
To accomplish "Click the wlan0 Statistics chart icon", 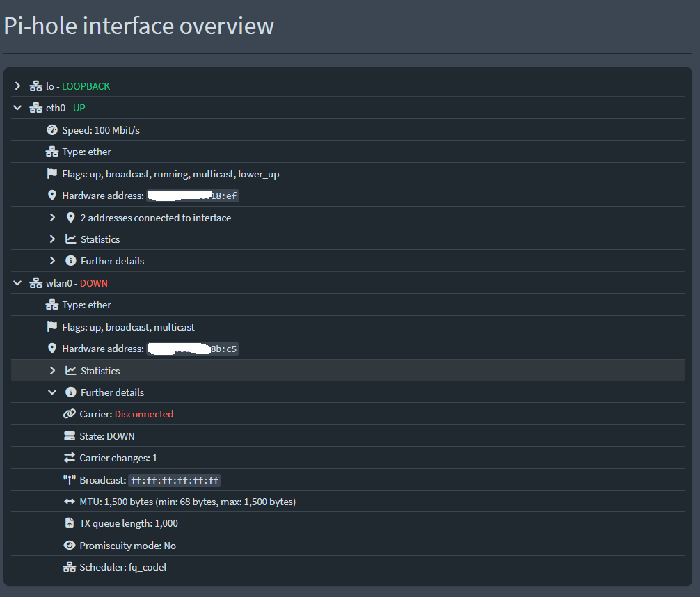I will (x=70, y=370).
